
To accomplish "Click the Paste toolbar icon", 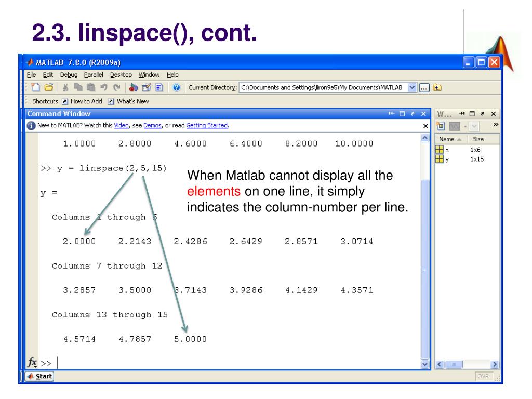I will (90, 87).
